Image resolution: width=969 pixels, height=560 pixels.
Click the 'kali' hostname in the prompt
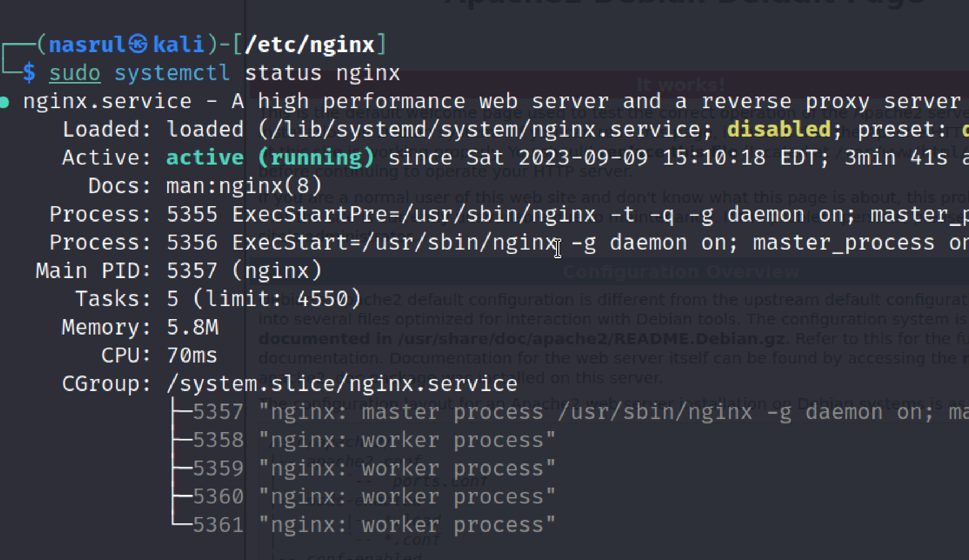coord(178,45)
